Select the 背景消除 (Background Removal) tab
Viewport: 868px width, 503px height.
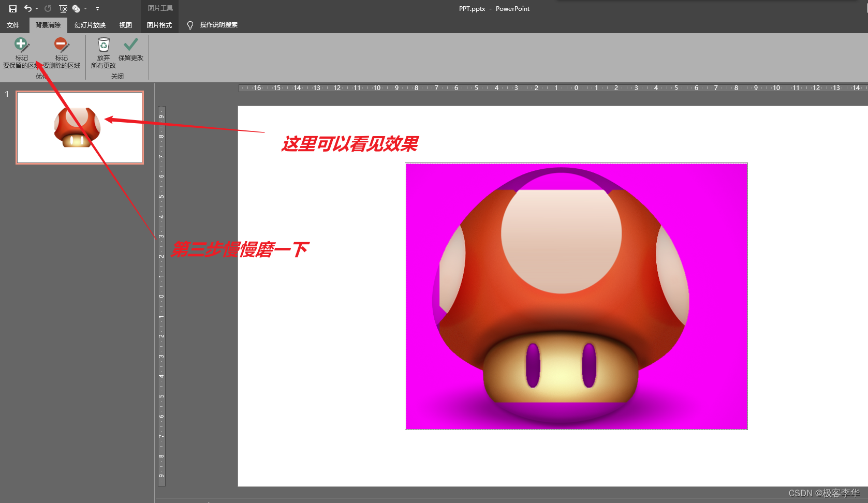tap(48, 25)
